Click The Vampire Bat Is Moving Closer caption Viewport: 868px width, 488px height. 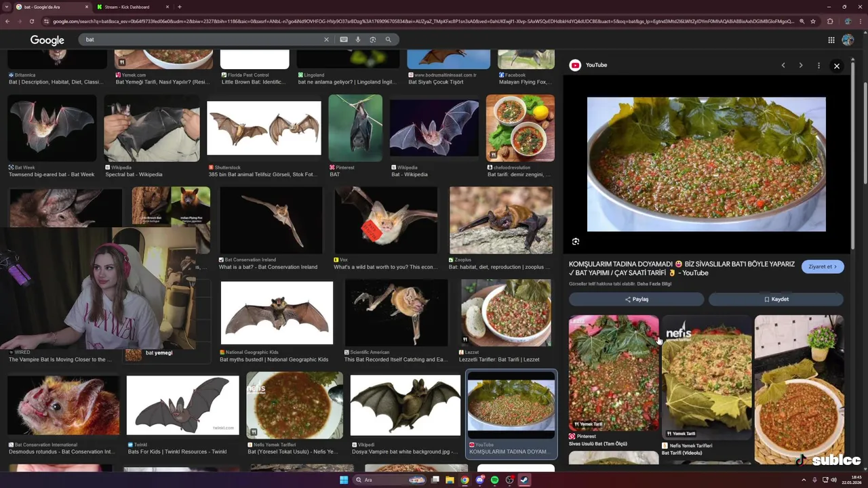tap(60, 359)
